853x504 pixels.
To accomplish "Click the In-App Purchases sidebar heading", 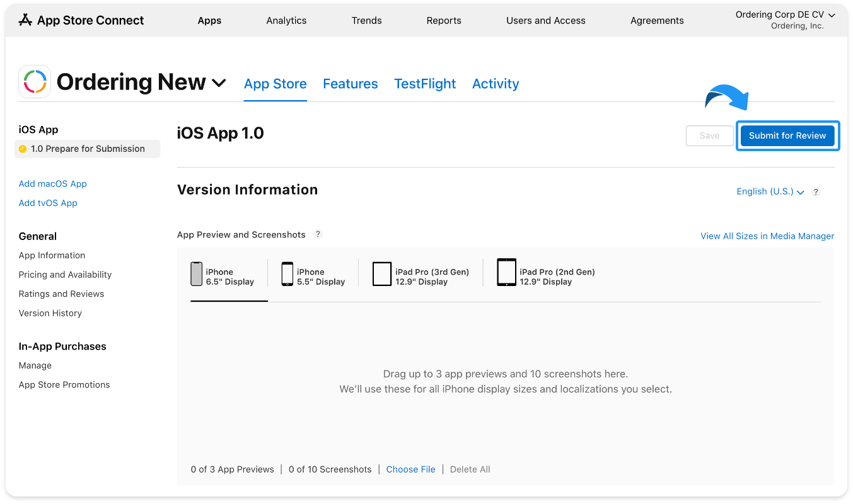I will [x=62, y=346].
